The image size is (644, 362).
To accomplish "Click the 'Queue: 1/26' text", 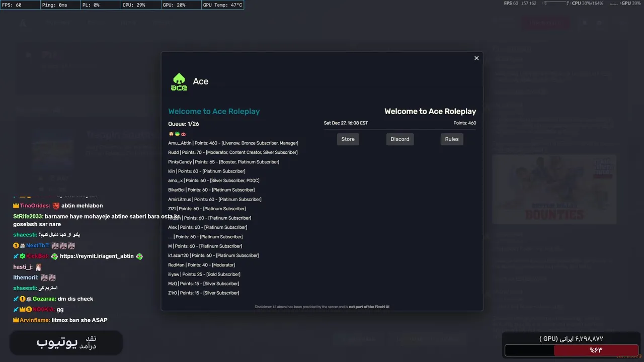I will (x=184, y=124).
